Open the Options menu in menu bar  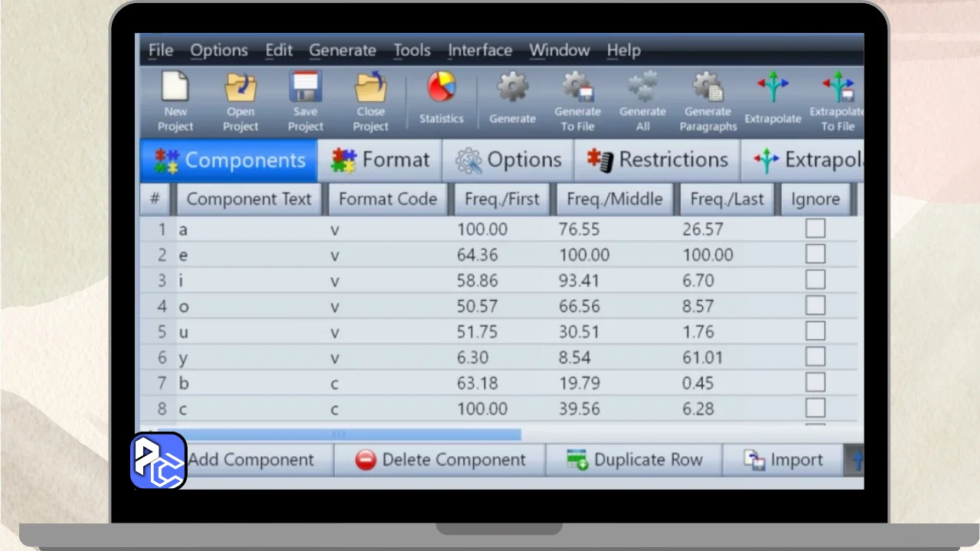coord(219,51)
